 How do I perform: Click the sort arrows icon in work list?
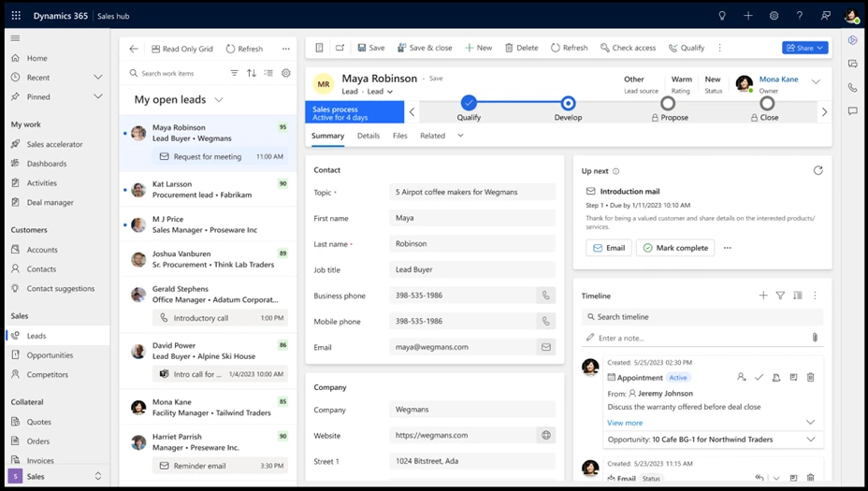252,73
